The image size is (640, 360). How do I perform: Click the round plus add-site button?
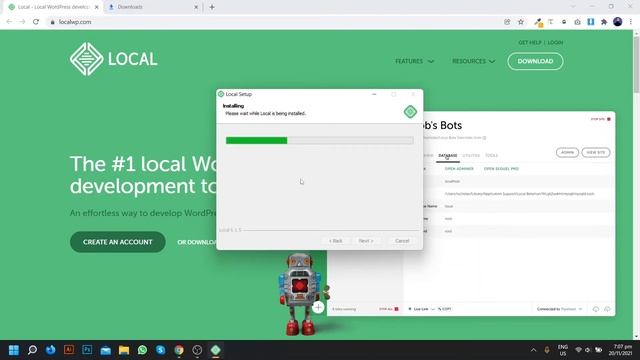[x=318, y=307]
